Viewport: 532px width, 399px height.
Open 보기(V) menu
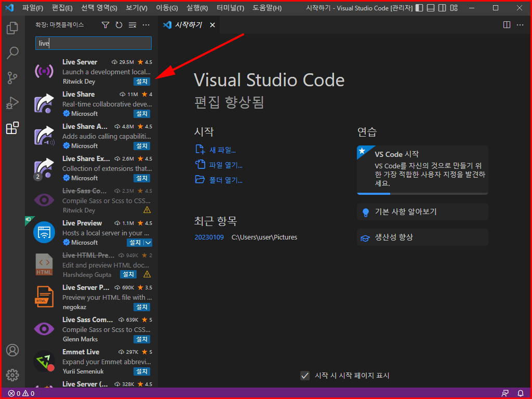[x=137, y=8]
